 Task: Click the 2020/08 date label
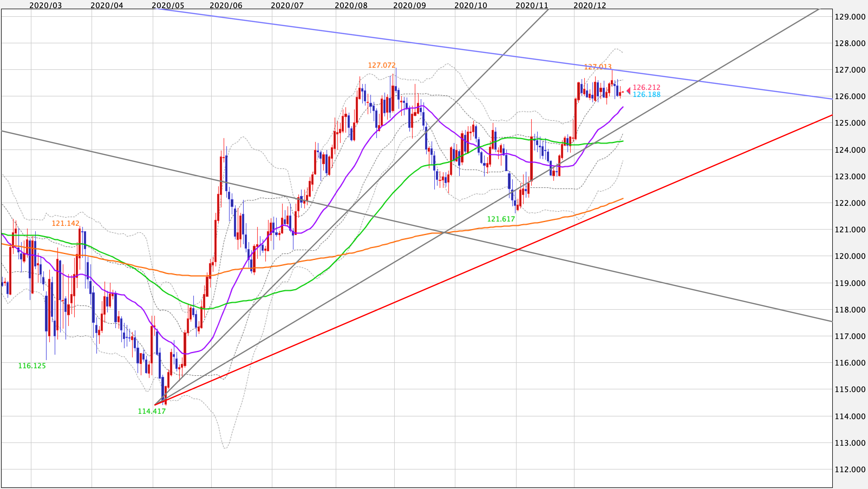tap(351, 5)
